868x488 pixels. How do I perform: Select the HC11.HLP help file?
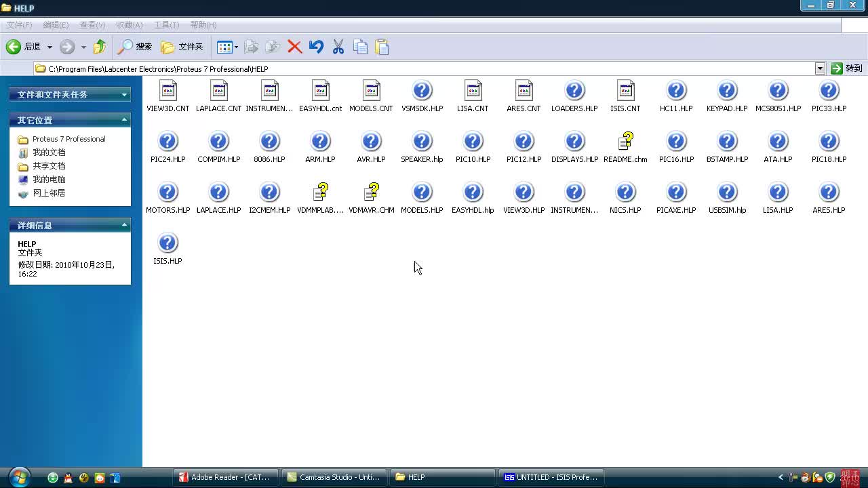point(676,91)
